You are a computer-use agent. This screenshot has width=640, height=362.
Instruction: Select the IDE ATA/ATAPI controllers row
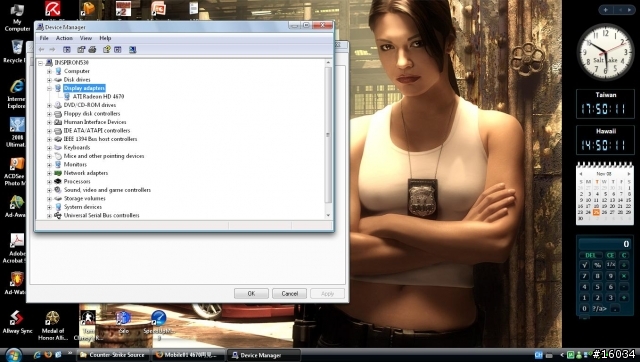97,131
